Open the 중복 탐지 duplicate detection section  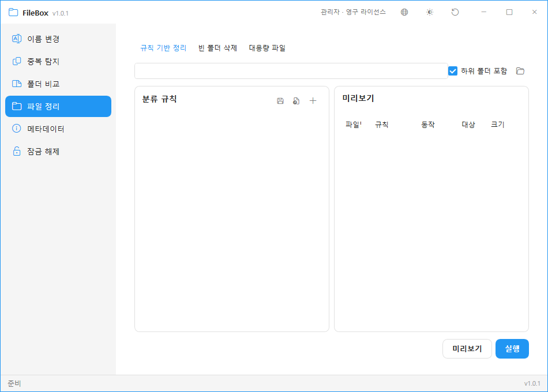pyautogui.click(x=58, y=62)
